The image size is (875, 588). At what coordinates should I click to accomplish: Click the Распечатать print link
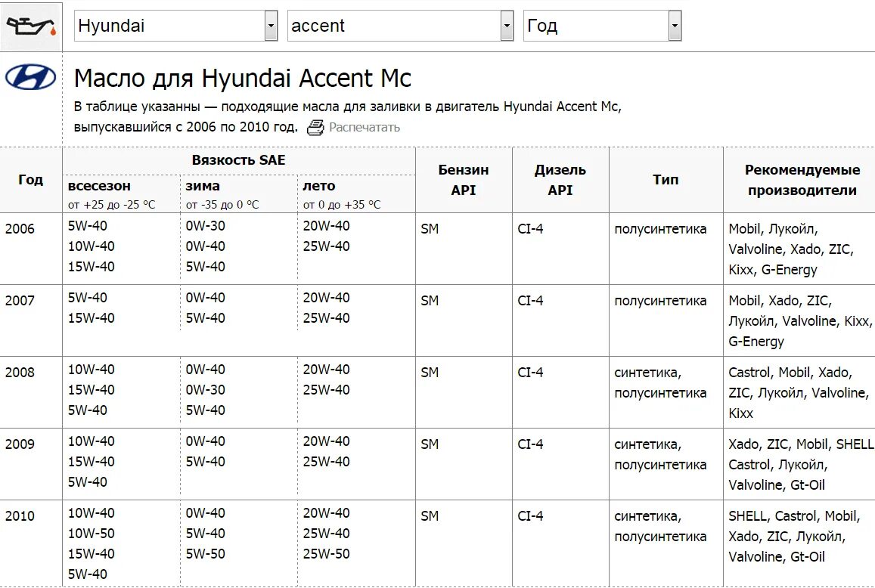(365, 127)
